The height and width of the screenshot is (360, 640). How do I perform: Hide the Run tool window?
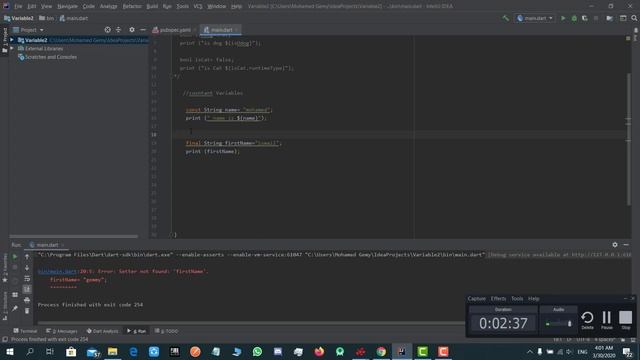626,244
